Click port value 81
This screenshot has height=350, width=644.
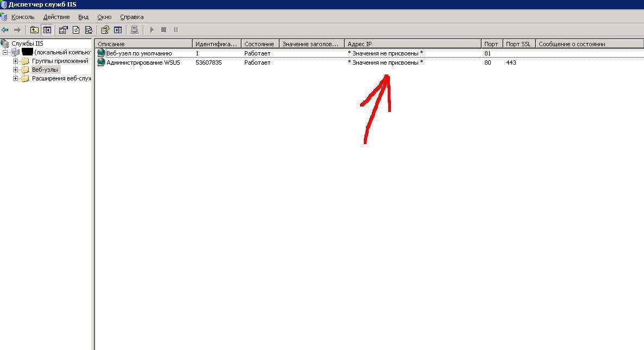tap(488, 53)
